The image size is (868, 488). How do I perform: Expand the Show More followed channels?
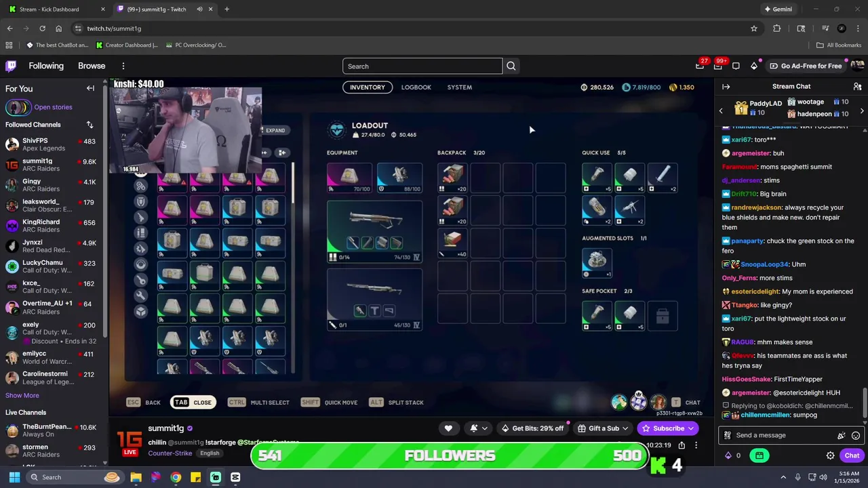tap(22, 395)
